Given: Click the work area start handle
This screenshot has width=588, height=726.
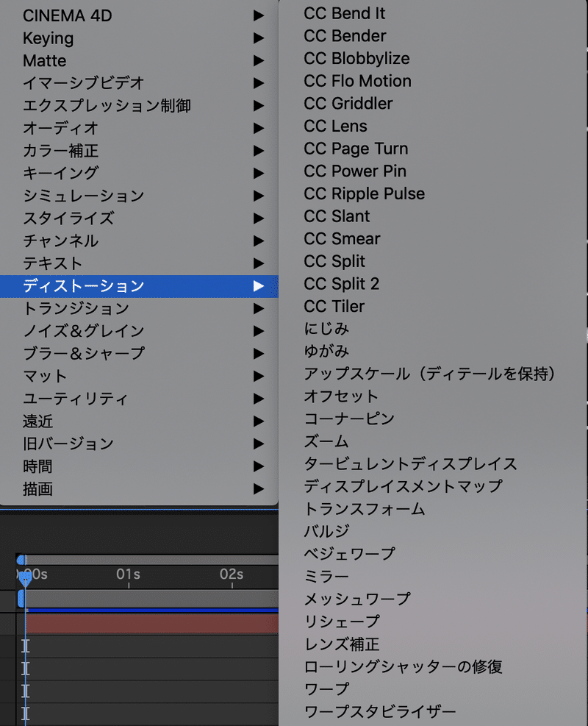Looking at the screenshot, I should pyautogui.click(x=21, y=599).
